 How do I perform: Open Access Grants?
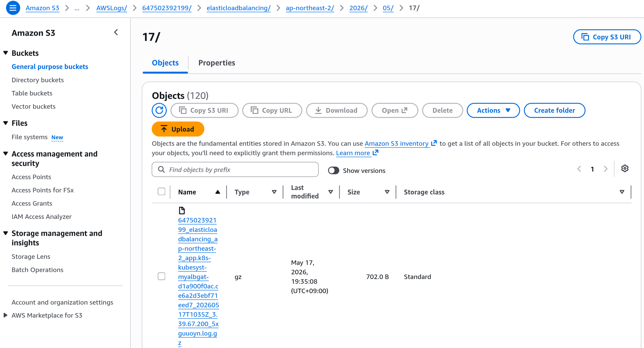32,203
